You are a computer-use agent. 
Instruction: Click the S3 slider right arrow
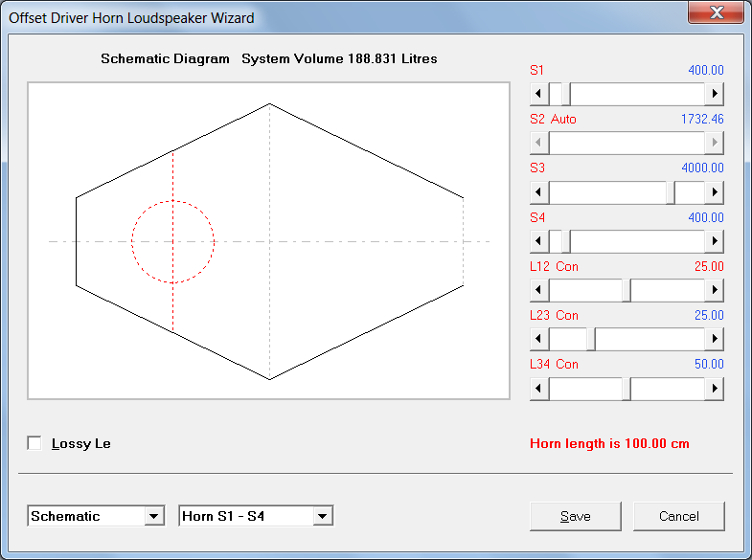pyautogui.click(x=714, y=192)
